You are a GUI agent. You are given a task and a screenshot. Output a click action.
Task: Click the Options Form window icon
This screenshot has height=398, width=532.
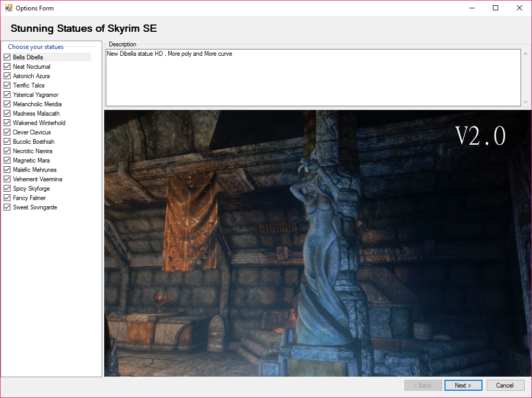(8, 8)
